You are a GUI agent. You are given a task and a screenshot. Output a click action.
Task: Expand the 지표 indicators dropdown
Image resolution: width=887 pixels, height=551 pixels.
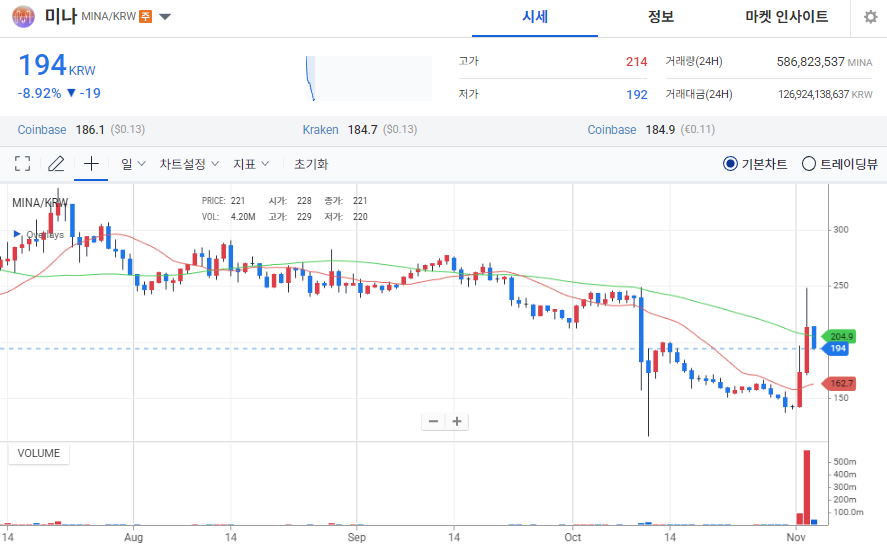point(251,164)
